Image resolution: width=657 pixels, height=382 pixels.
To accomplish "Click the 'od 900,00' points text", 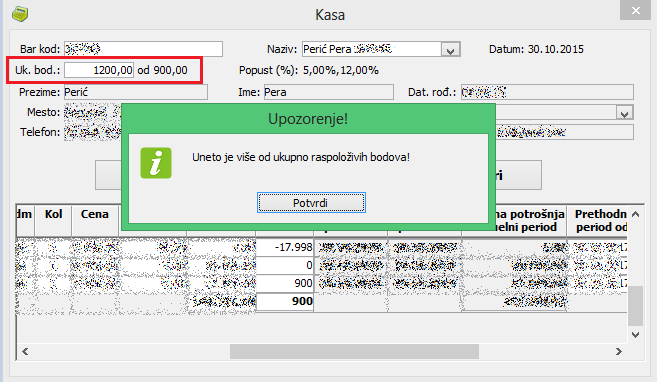I will click(x=162, y=70).
